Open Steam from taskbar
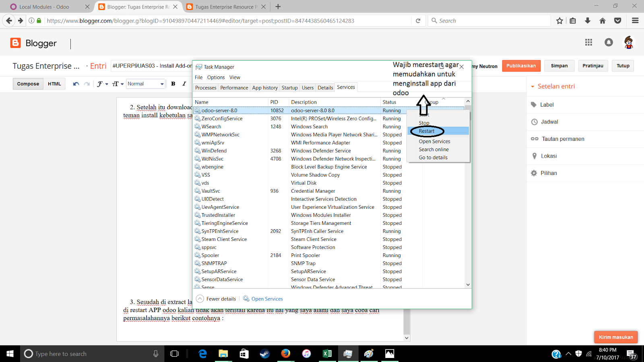 coord(264,354)
